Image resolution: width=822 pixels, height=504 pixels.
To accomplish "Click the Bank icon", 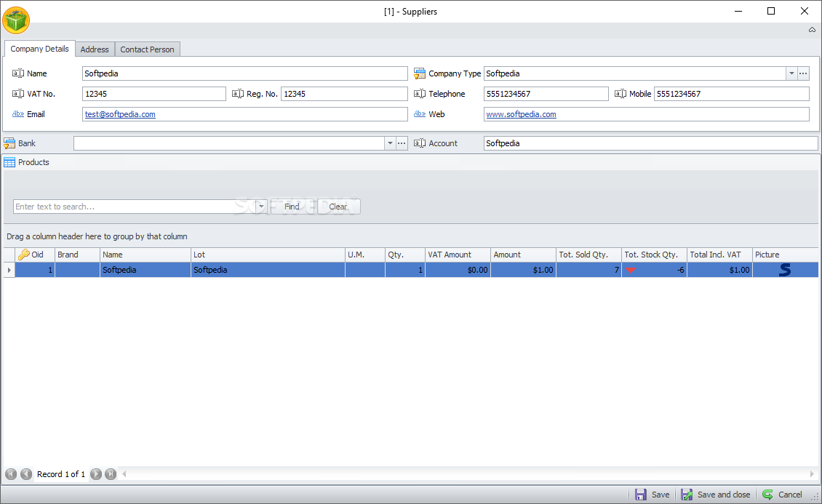I will coord(9,143).
